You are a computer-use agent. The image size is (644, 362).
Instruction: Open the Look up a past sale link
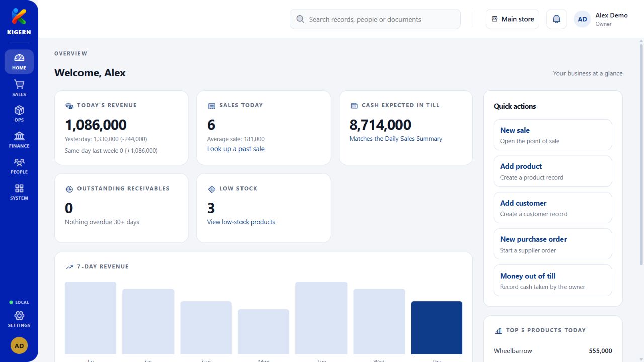pyautogui.click(x=236, y=149)
